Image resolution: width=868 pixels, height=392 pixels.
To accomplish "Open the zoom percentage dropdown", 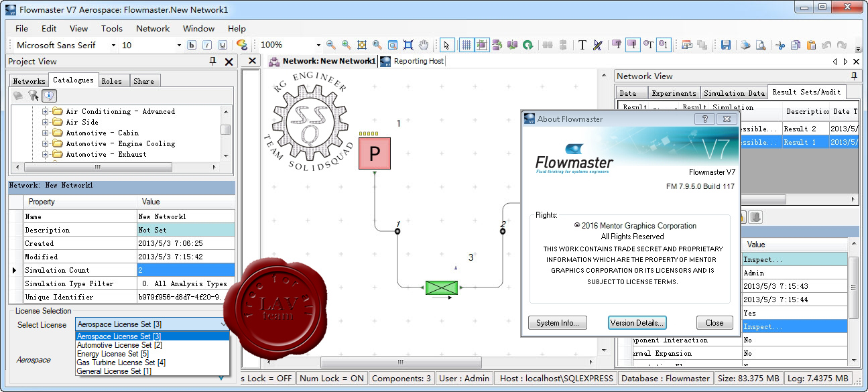I will click(x=317, y=45).
